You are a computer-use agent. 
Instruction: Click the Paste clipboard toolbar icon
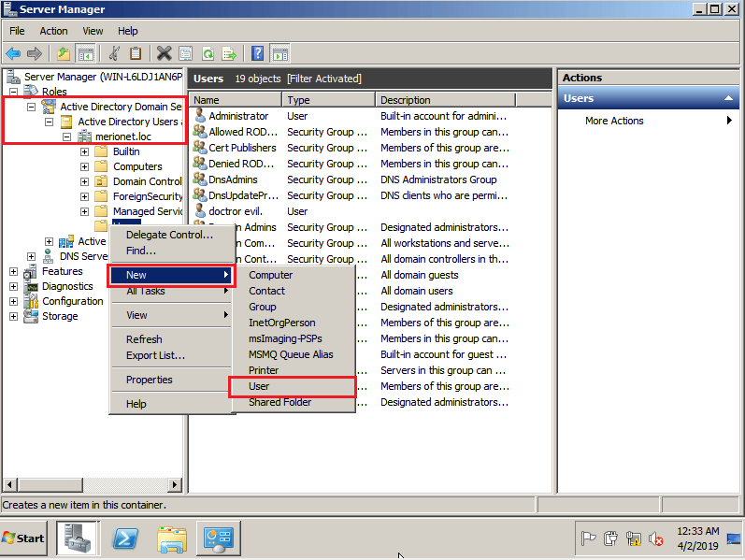tap(136, 53)
